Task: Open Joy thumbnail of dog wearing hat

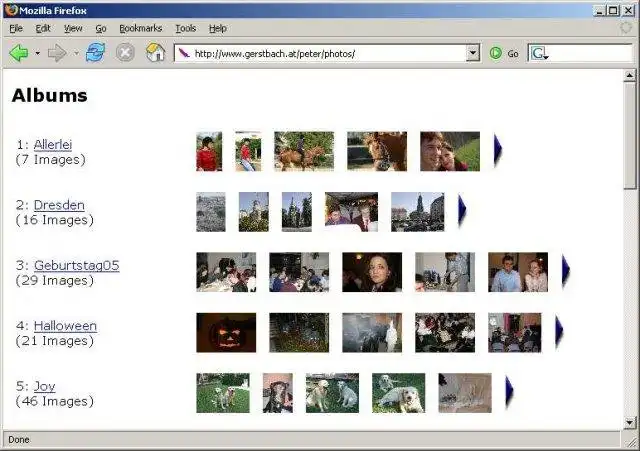Action: tap(278, 393)
